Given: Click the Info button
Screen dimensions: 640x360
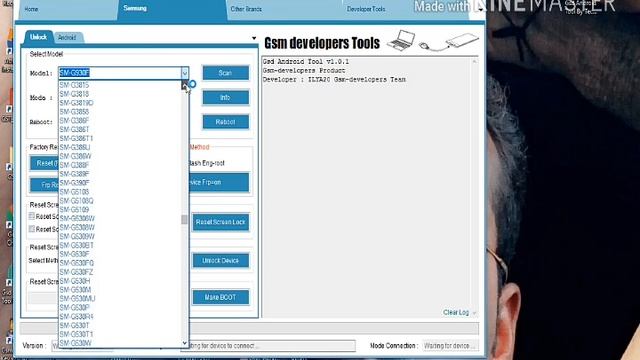Looking at the screenshot, I should pos(225,98).
